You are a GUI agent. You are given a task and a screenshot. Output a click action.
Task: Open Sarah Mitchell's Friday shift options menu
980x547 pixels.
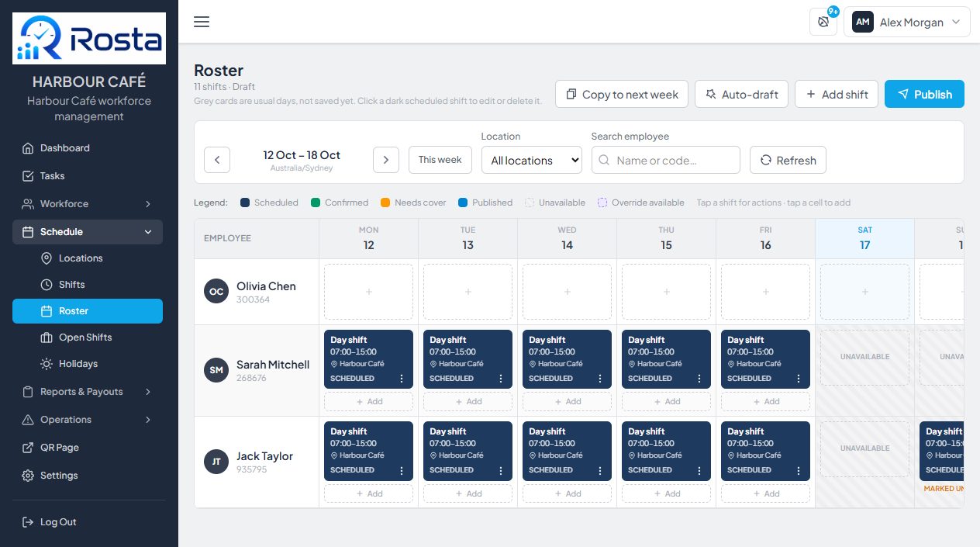pos(799,379)
